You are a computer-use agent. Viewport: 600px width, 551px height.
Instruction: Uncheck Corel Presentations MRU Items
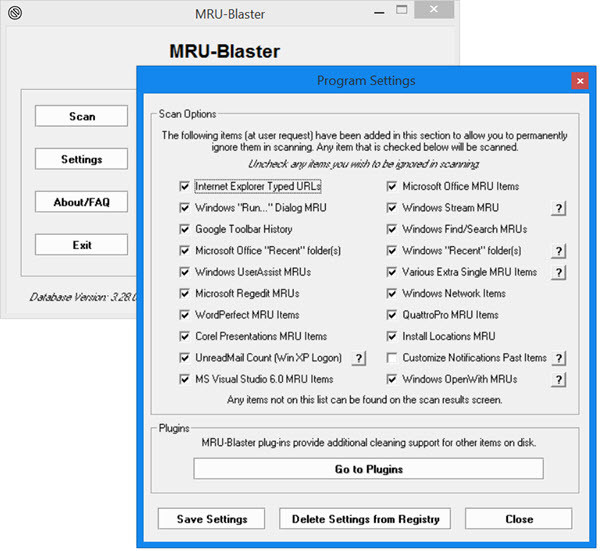click(x=184, y=336)
